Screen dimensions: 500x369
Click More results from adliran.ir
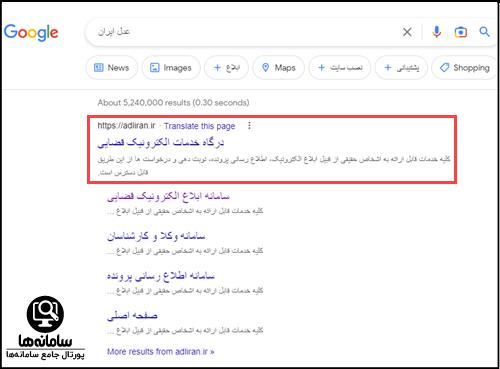pos(161,351)
